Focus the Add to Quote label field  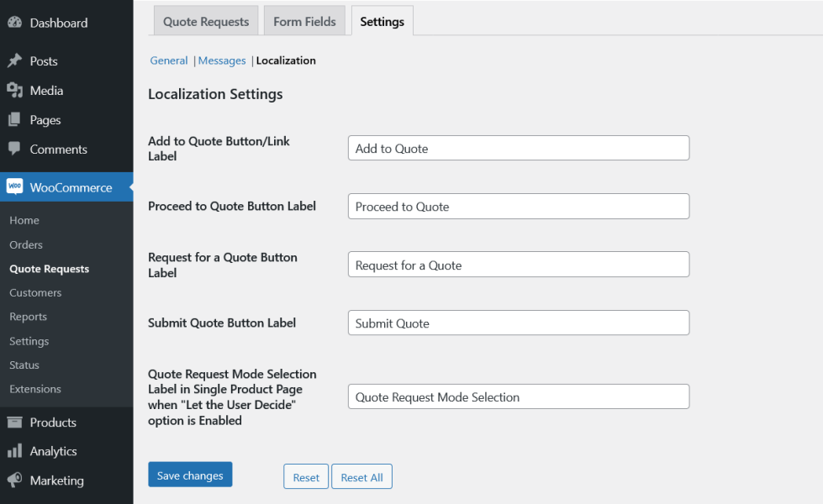[x=519, y=149]
